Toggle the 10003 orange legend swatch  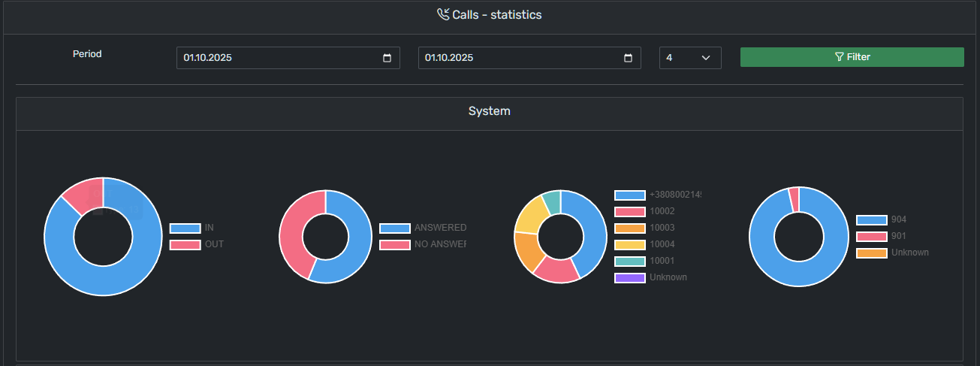(x=629, y=228)
